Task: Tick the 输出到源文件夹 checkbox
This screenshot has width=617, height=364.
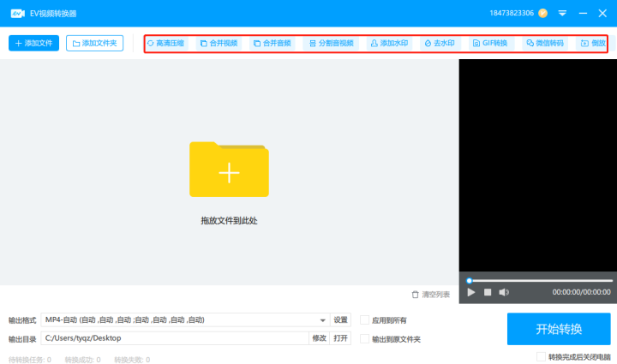Action: point(365,338)
